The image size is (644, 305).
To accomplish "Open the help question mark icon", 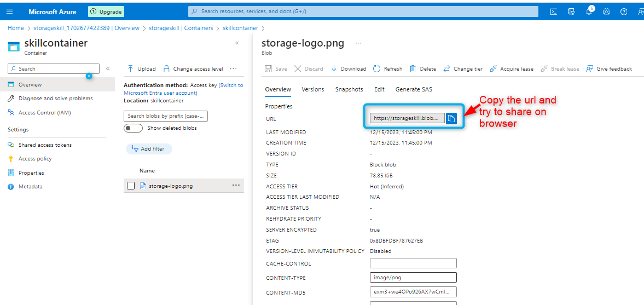I will click(x=624, y=11).
